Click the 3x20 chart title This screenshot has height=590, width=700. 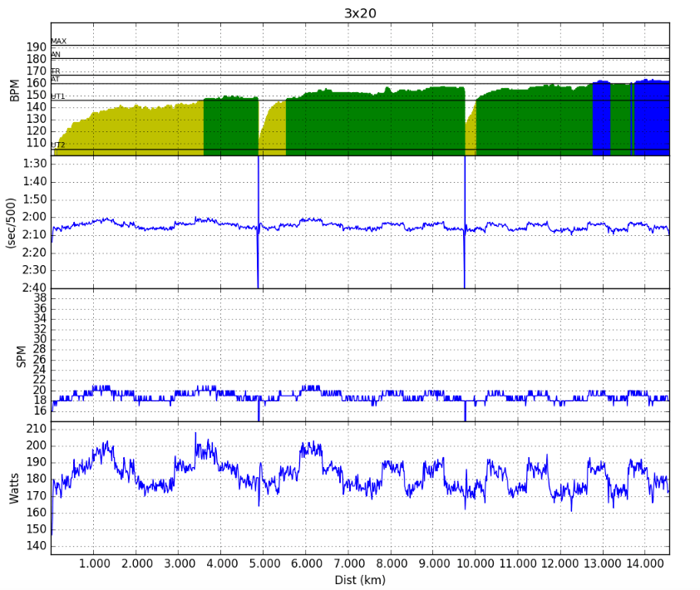360,13
